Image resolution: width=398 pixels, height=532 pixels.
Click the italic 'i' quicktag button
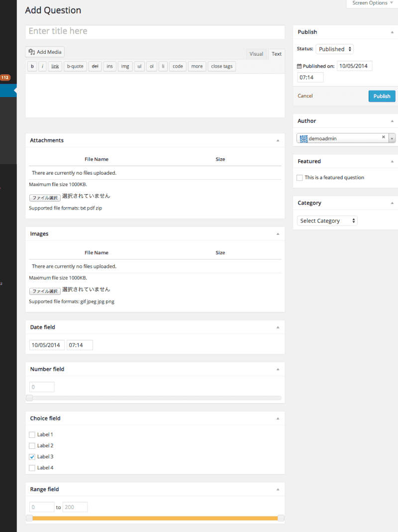coord(43,66)
